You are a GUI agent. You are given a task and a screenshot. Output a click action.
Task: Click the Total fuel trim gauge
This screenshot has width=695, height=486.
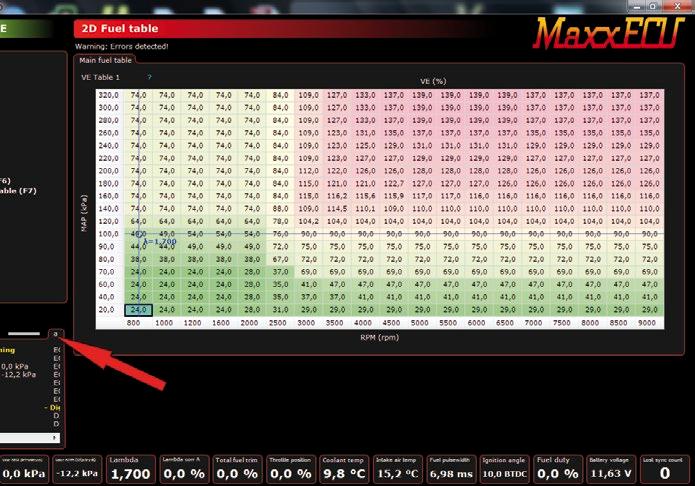click(237, 469)
